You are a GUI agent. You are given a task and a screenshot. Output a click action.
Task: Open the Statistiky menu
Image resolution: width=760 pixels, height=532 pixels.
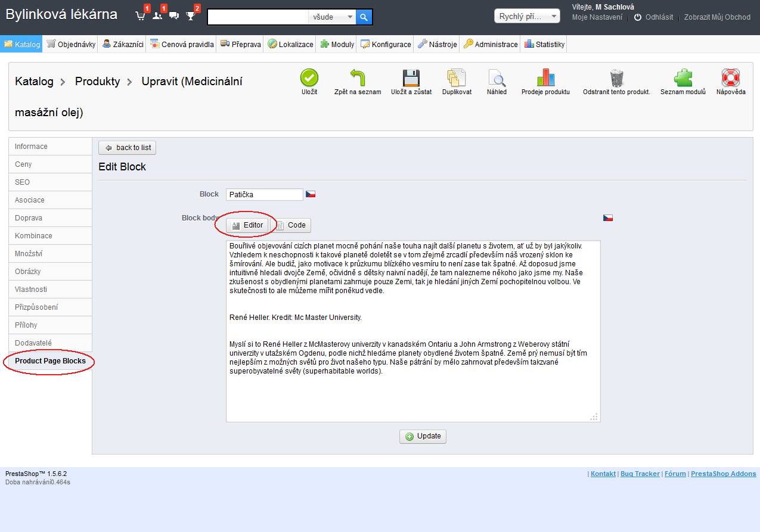pyautogui.click(x=544, y=44)
